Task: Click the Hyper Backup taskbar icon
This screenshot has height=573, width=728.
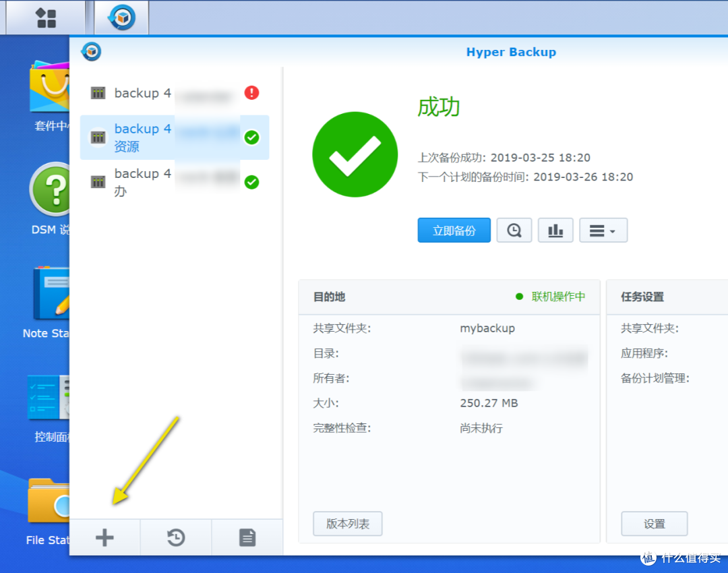Action: click(121, 18)
